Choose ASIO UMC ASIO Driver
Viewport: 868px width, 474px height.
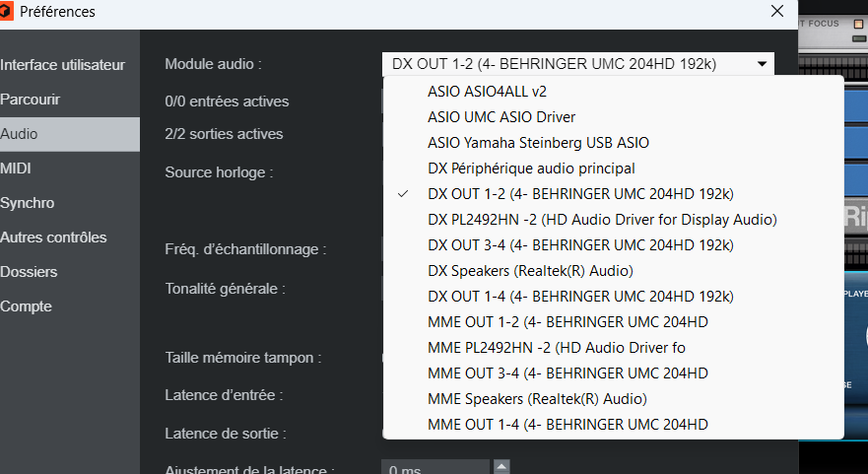point(614,117)
